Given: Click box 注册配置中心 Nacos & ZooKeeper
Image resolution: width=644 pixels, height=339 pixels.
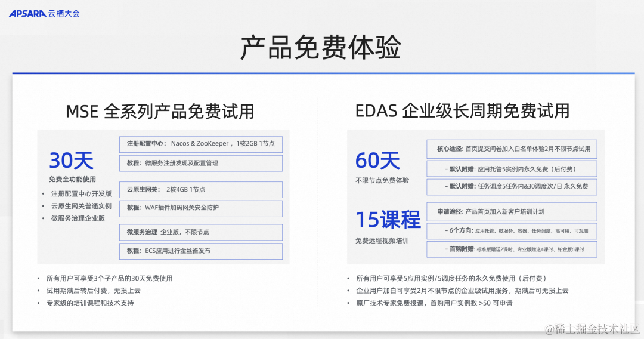Looking at the screenshot, I should (x=201, y=144).
